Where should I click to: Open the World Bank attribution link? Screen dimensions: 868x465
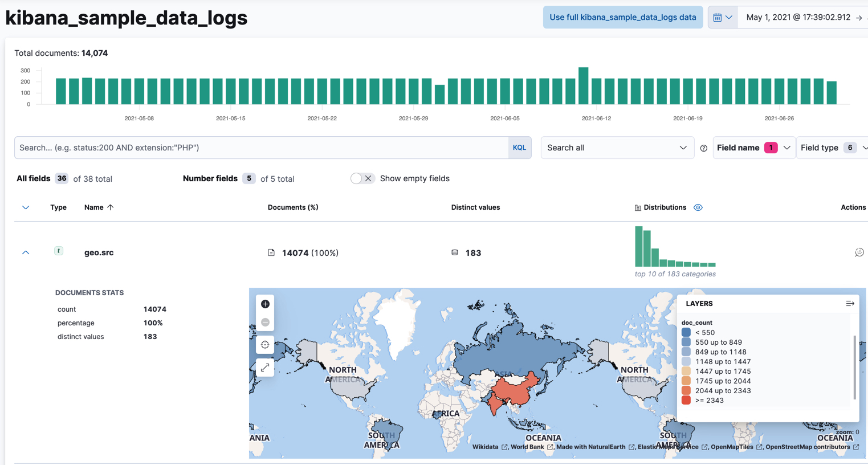pos(527,447)
